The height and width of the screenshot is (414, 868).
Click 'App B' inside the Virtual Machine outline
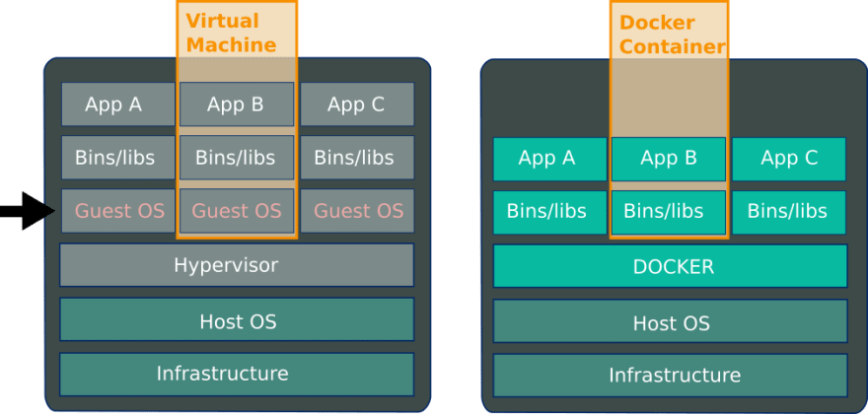pyautogui.click(x=237, y=104)
